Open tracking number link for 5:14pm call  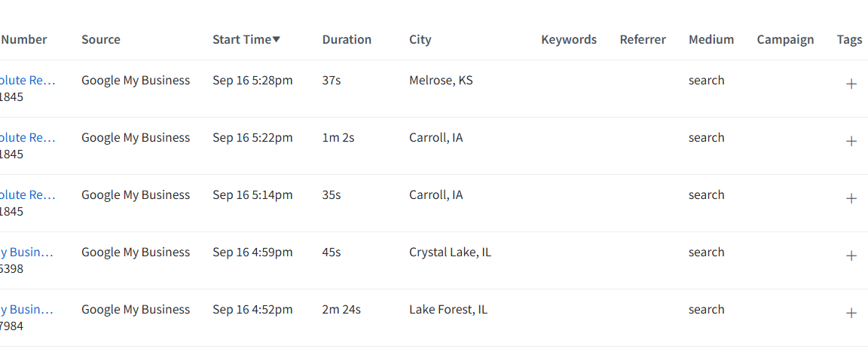(28, 194)
